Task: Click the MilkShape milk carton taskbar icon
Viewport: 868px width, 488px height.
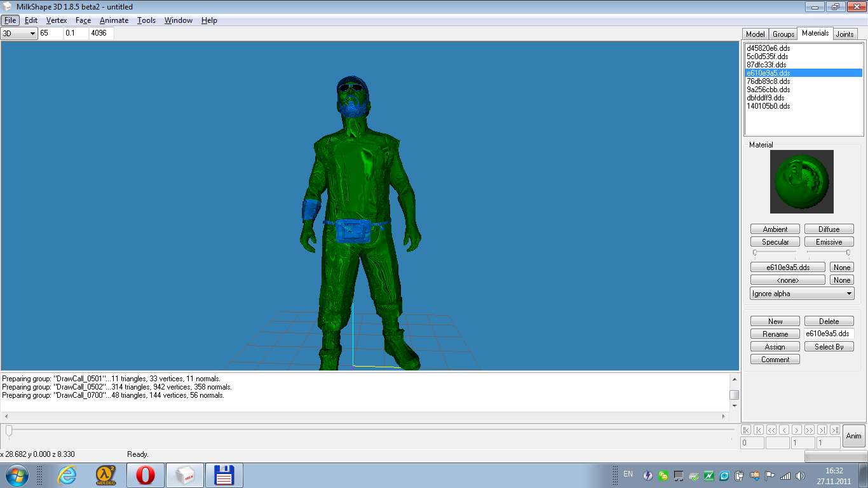Action: 185,475
